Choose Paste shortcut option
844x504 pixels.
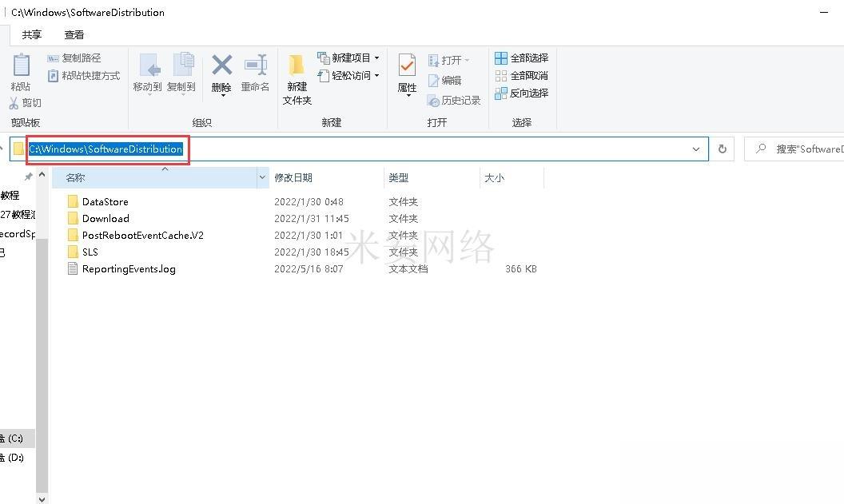click(x=83, y=76)
